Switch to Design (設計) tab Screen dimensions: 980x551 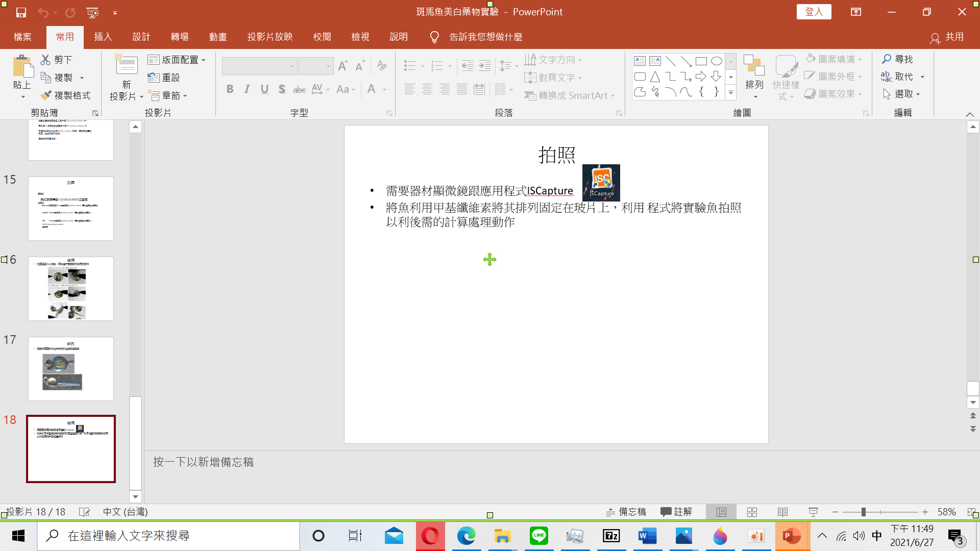point(141,37)
